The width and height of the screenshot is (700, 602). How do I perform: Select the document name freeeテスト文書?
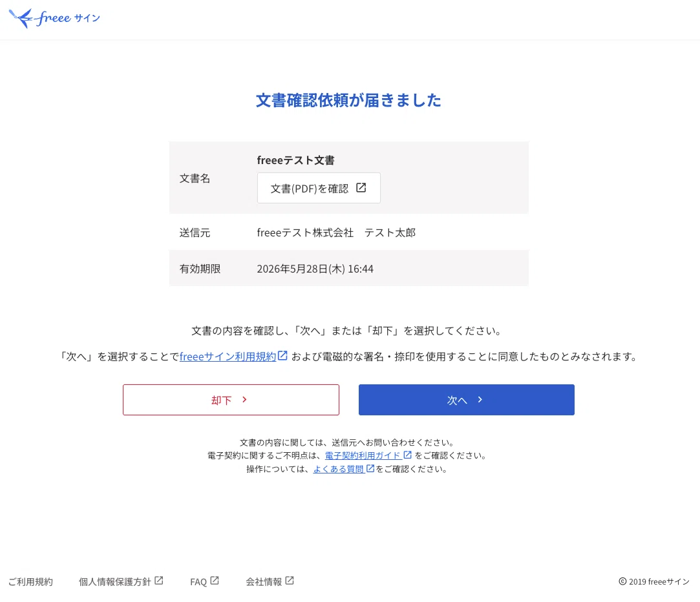[295, 160]
